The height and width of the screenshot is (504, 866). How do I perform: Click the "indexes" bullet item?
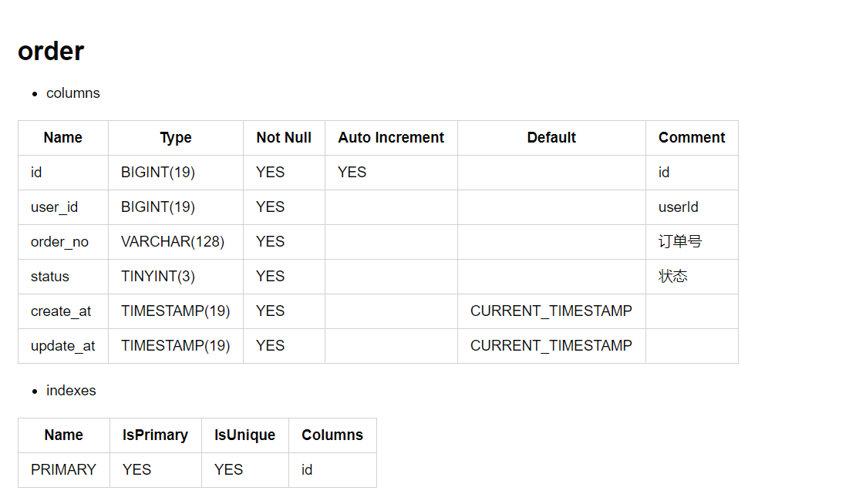click(71, 391)
